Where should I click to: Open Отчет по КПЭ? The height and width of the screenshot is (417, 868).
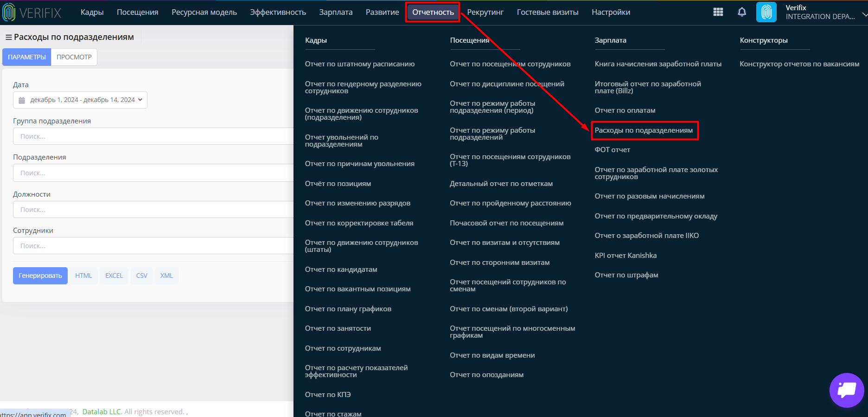pos(328,395)
